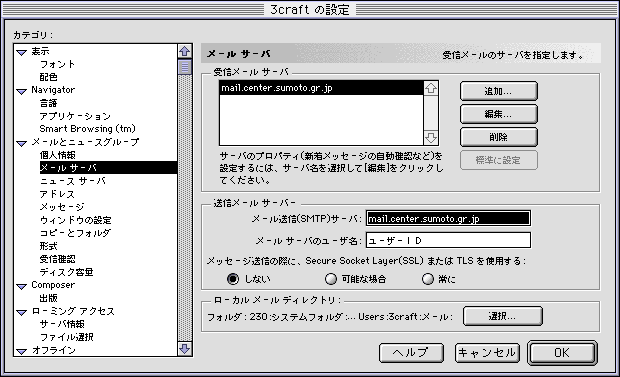
Task: Collapse the メールとニュースグループ category
Action: (21, 143)
